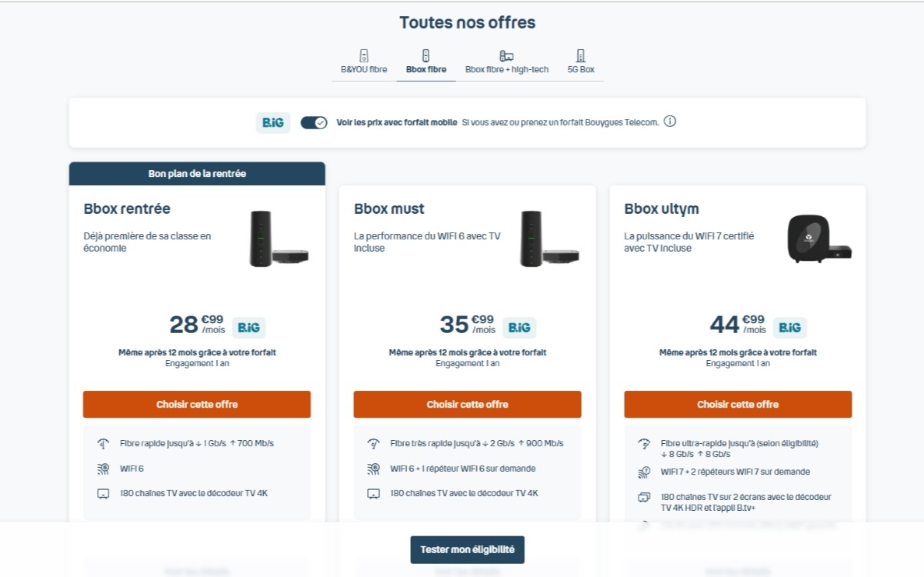
Task: Click the B.iG logo in the banner above the offers
Action: [x=272, y=122]
